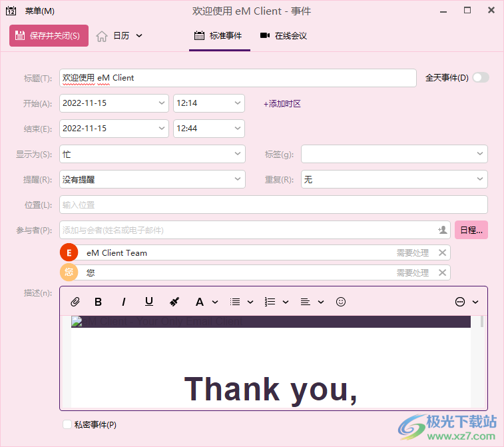Check the 私密事件 checkbox

point(67,424)
